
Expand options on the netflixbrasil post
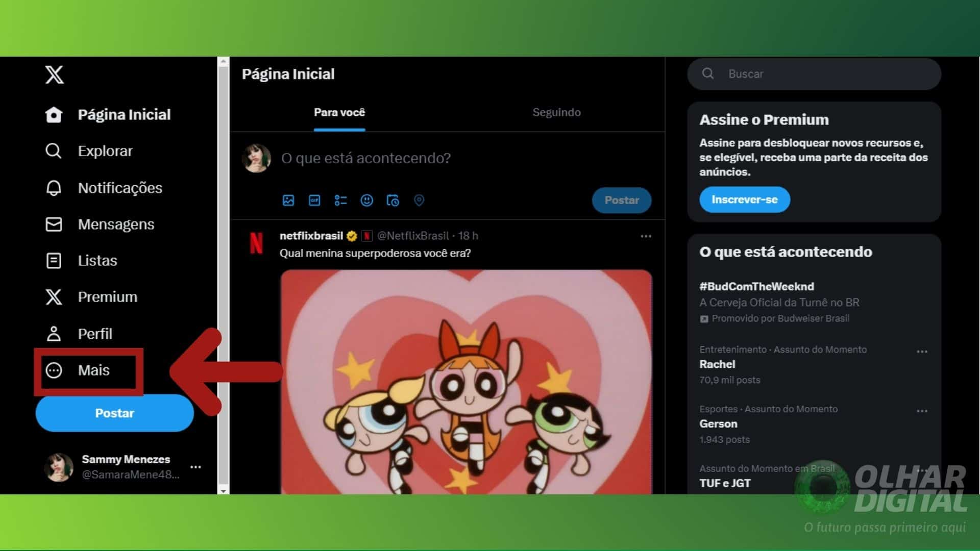tap(646, 236)
